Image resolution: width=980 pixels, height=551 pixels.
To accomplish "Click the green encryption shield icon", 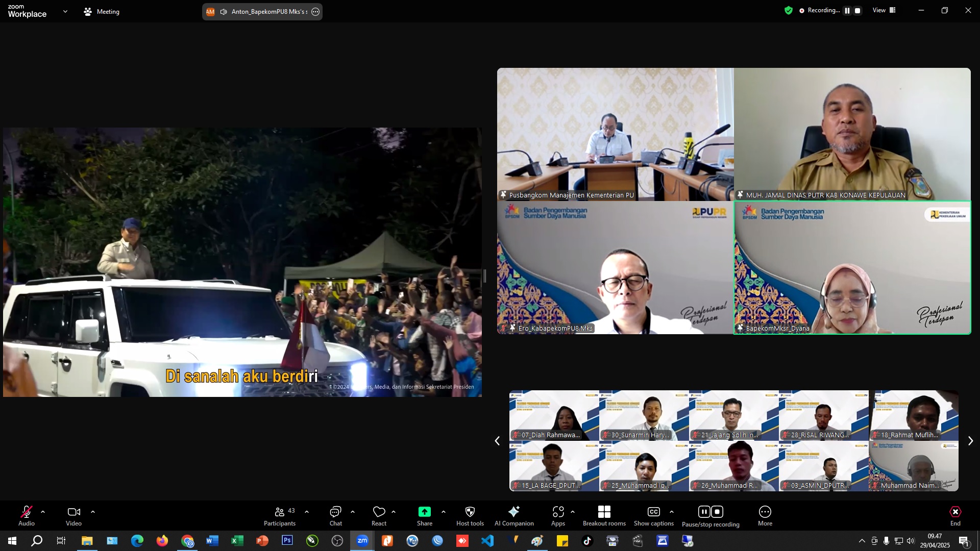I will click(x=789, y=10).
